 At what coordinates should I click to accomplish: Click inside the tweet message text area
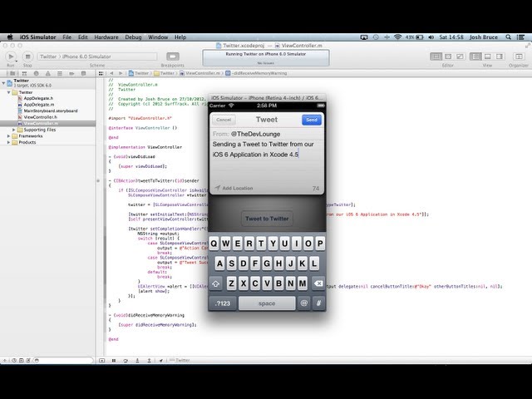267,161
